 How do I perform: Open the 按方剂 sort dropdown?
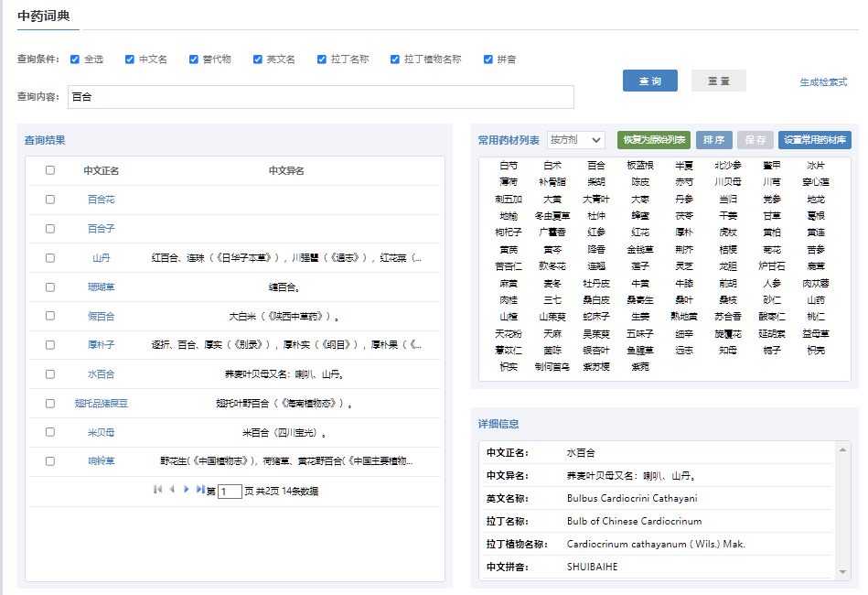click(x=575, y=140)
